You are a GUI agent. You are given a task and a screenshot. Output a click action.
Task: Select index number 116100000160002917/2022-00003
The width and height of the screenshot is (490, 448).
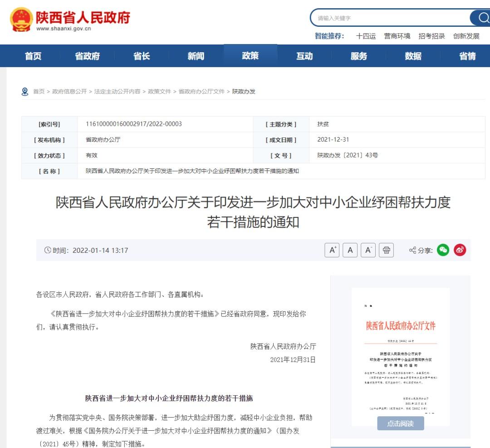coord(134,124)
